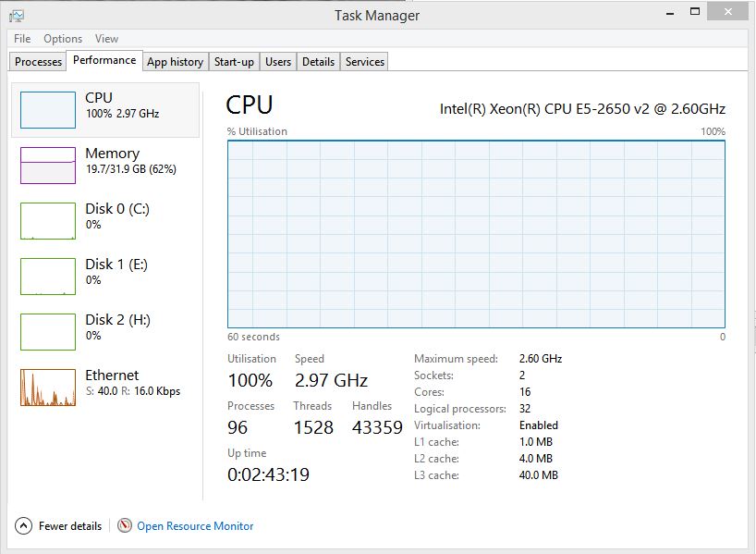Open the File menu

[x=22, y=39]
